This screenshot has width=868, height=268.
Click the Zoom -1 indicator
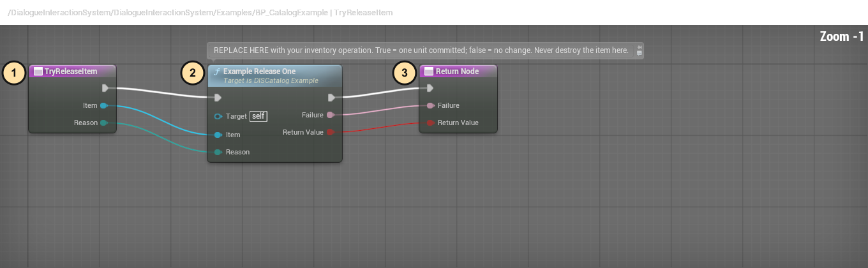842,37
